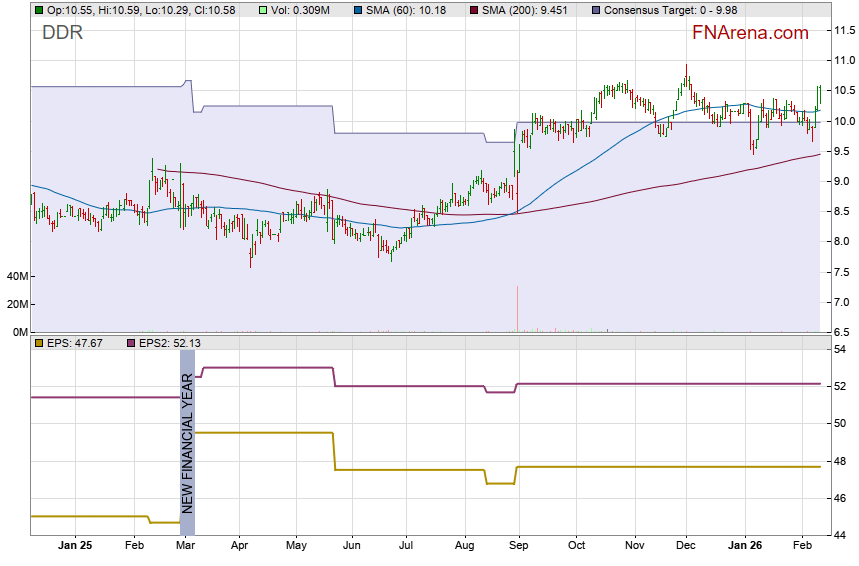Select the DDR ticker label
This screenshot has width=859, height=566.
62,33
